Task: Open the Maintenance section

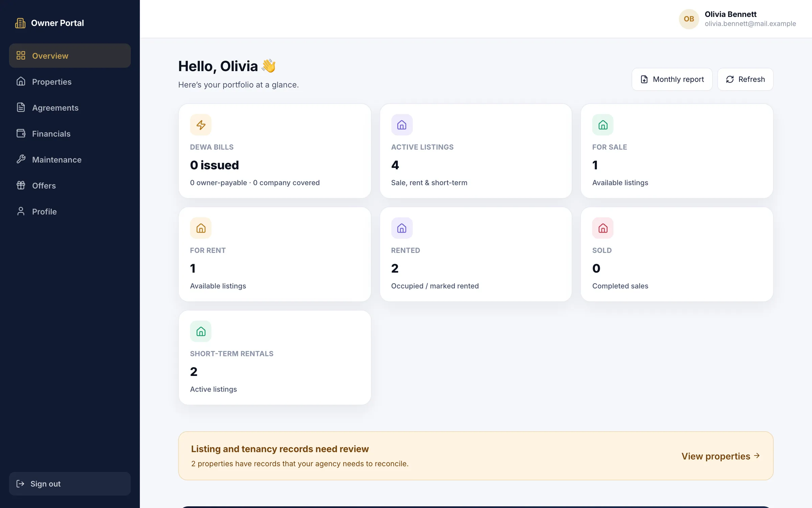Action: point(70,160)
